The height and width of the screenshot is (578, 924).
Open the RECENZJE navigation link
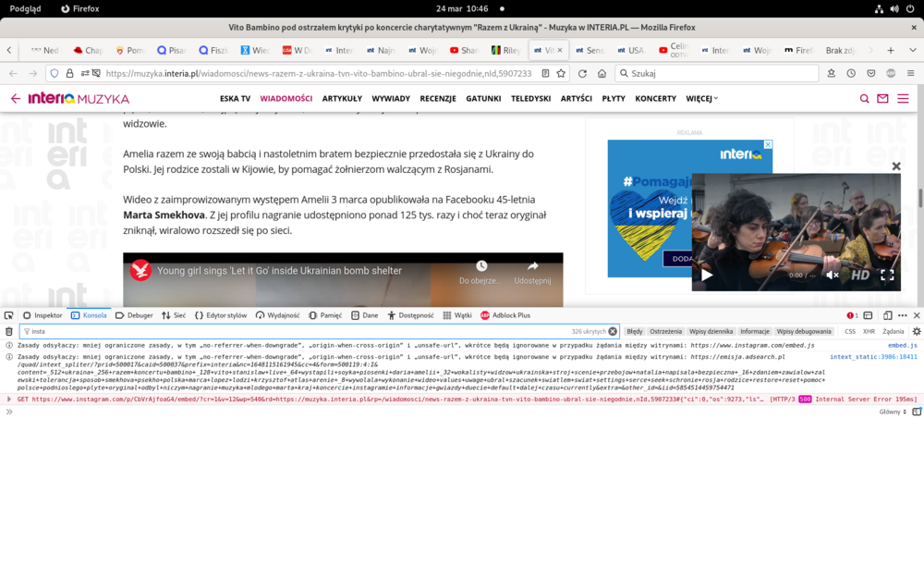(x=438, y=99)
